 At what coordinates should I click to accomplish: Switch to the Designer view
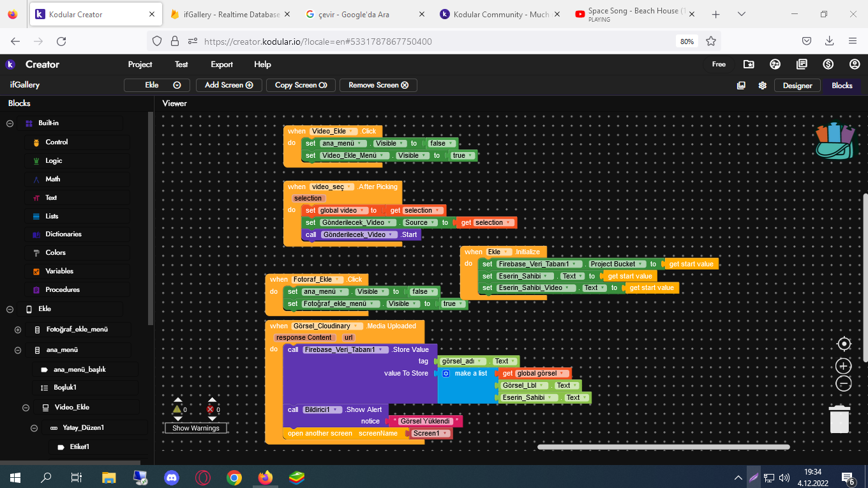point(797,85)
